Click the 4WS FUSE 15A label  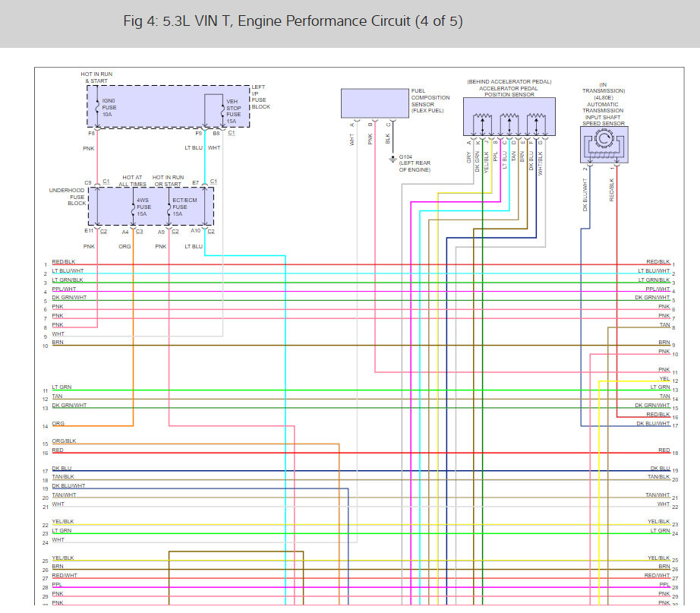click(x=143, y=207)
